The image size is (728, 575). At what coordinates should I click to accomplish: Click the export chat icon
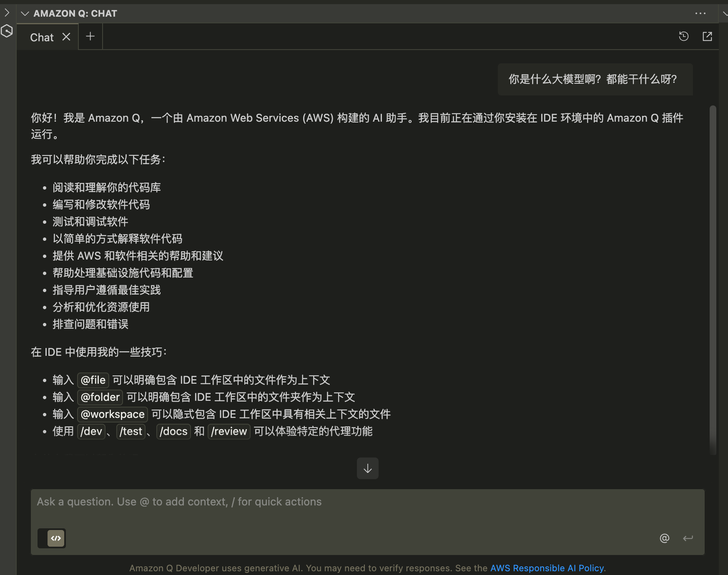[x=708, y=37]
